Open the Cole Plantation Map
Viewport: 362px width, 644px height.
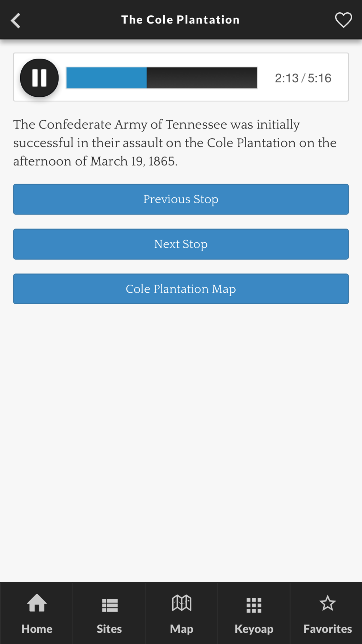pyautogui.click(x=181, y=289)
